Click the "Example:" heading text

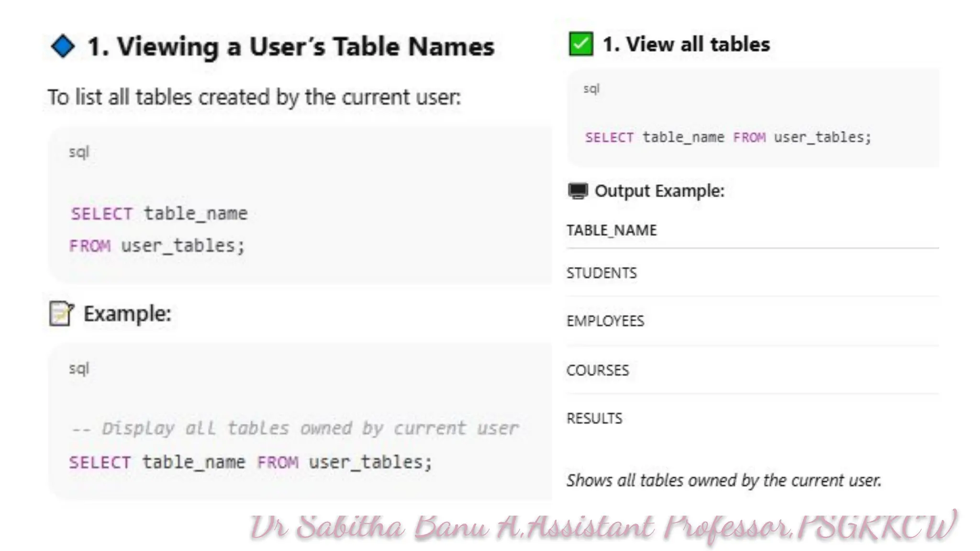(x=127, y=314)
